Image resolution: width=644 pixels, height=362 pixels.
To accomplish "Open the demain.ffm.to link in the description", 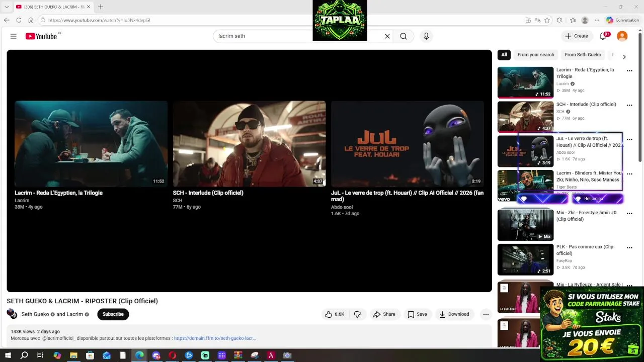I will click(215, 338).
